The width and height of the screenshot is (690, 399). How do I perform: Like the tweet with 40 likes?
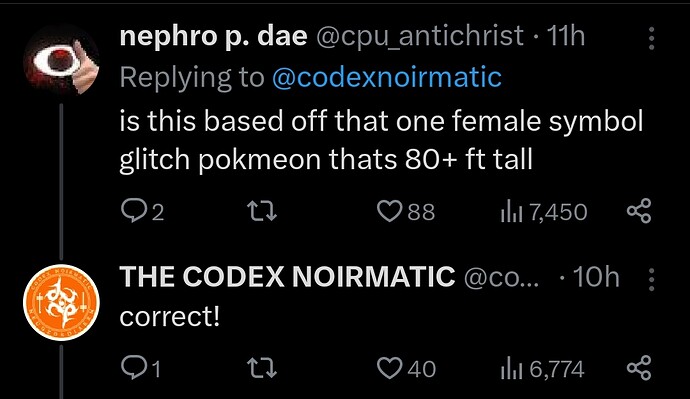pos(406,369)
